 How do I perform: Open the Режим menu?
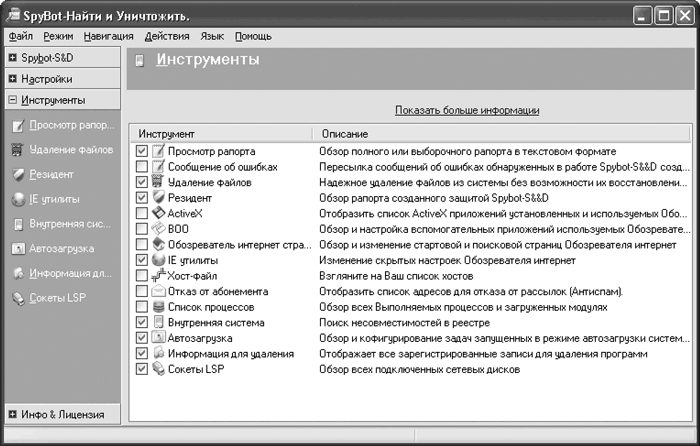pyautogui.click(x=58, y=37)
